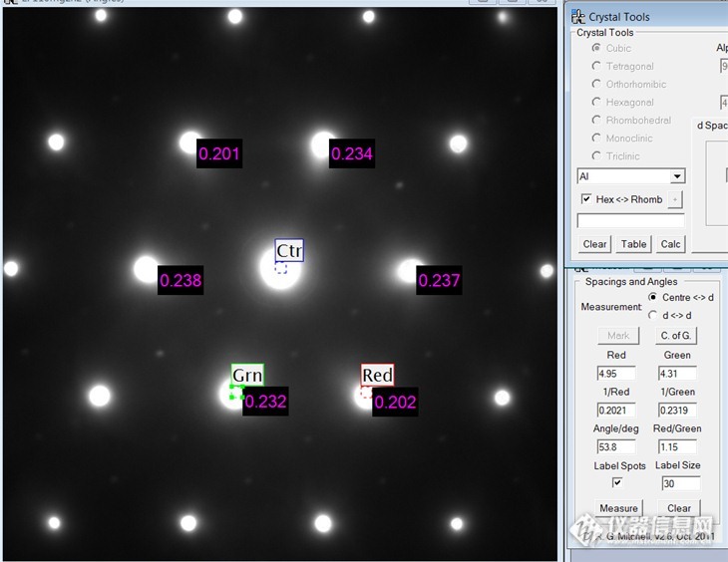Select the Triclinic radio button

(596, 155)
